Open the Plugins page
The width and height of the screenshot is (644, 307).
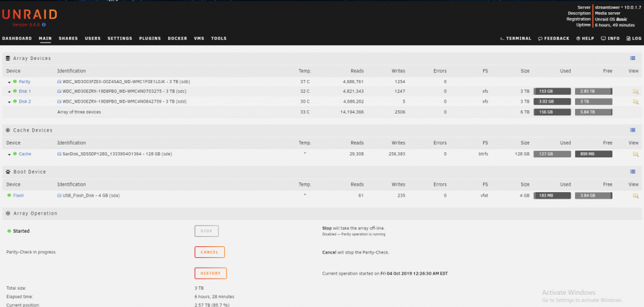click(150, 38)
